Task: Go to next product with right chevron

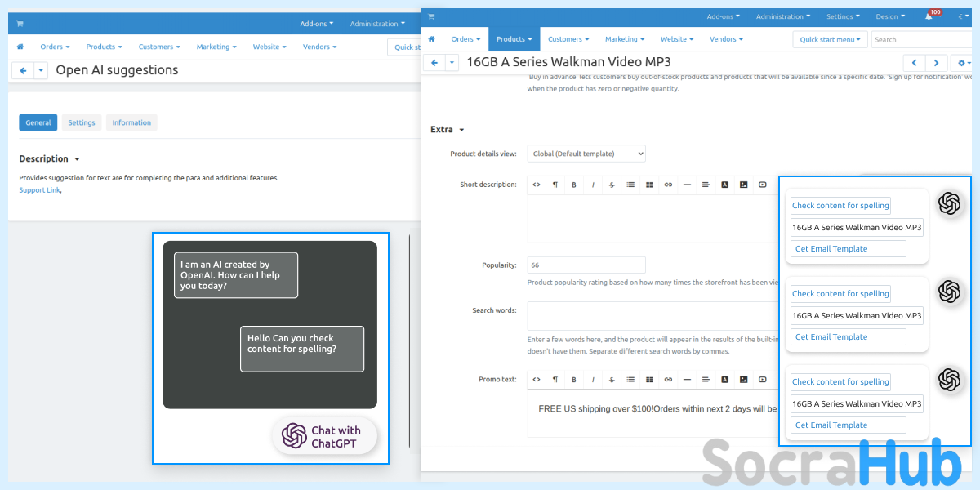Action: (936, 63)
